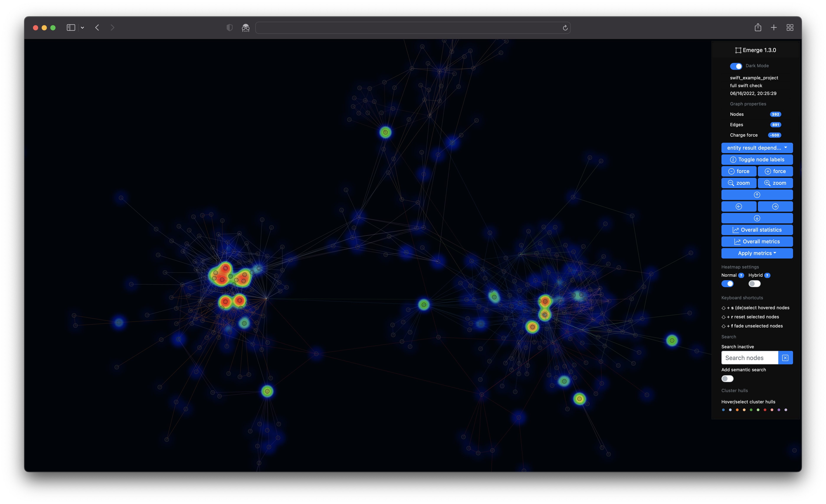This screenshot has height=504, width=826.
Task: Open the sidebar options chevron in Safari toolbar
Action: tap(82, 28)
